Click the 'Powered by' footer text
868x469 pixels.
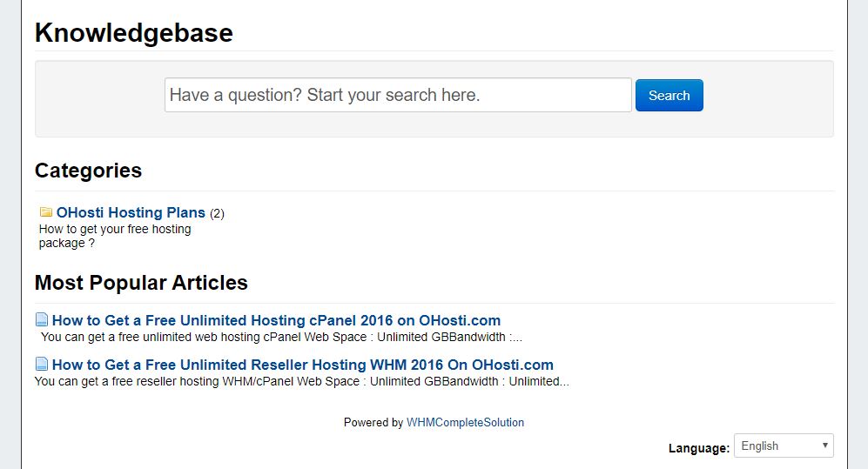click(x=373, y=423)
